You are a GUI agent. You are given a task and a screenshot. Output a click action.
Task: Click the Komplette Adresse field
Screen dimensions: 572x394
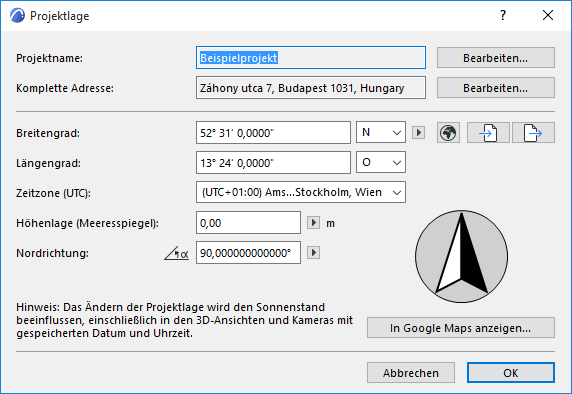pyautogui.click(x=311, y=88)
